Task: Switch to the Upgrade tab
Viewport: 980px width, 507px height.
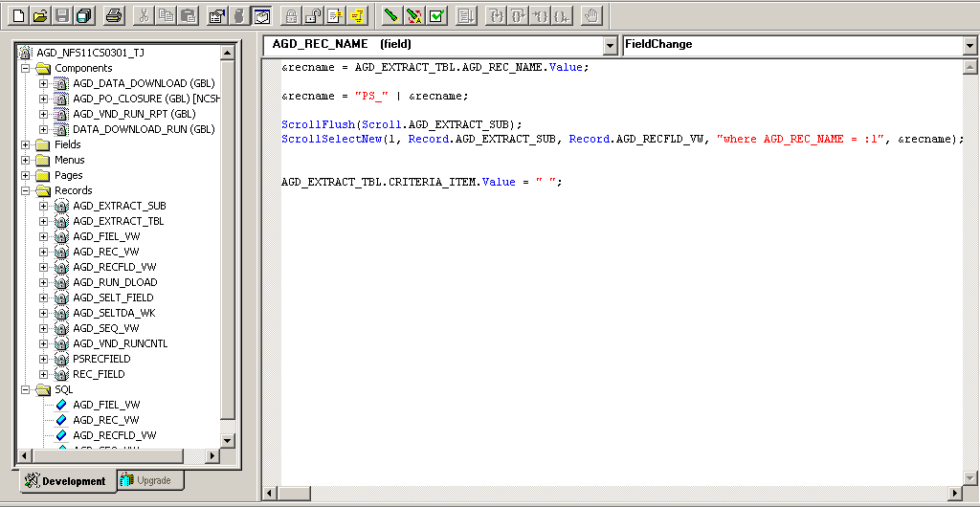Action: (150, 480)
